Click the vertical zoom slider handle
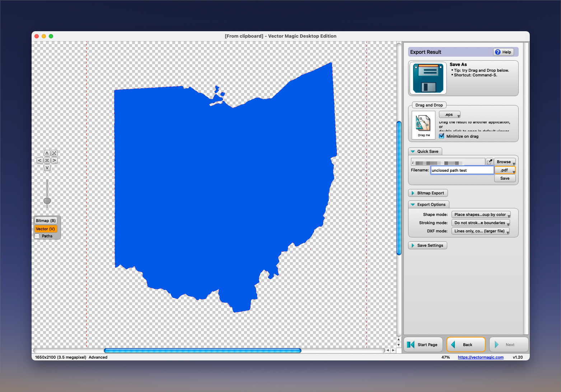Viewport: 561px width, 392px height. point(47,201)
